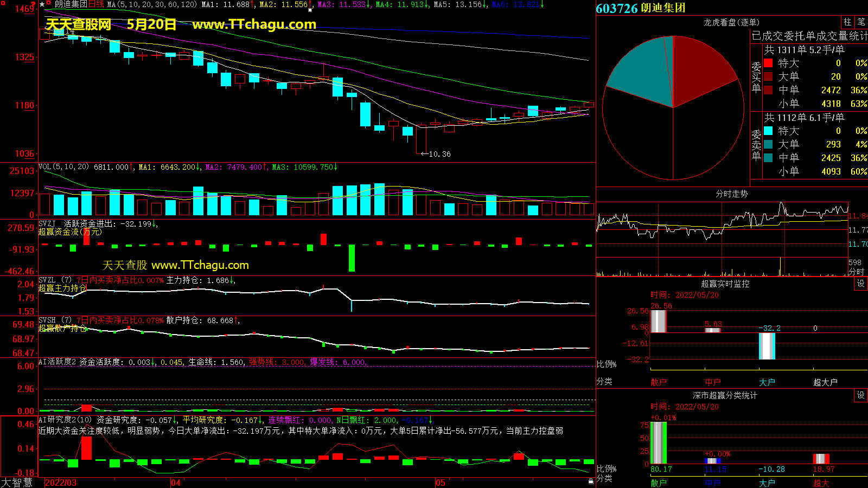Toggle the 日线 period label

tap(96, 4)
